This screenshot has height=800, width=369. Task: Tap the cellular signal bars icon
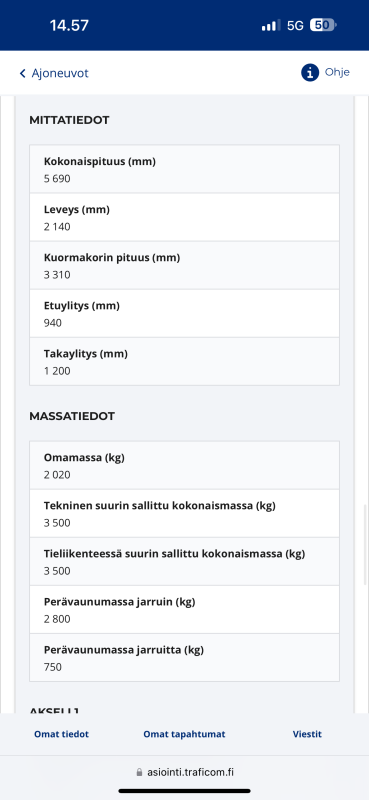tap(270, 26)
